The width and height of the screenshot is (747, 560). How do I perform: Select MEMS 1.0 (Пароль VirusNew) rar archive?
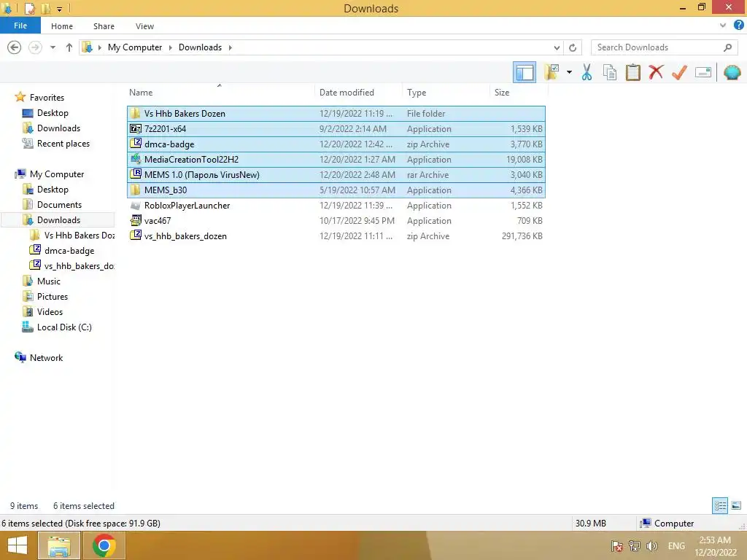tap(336, 175)
